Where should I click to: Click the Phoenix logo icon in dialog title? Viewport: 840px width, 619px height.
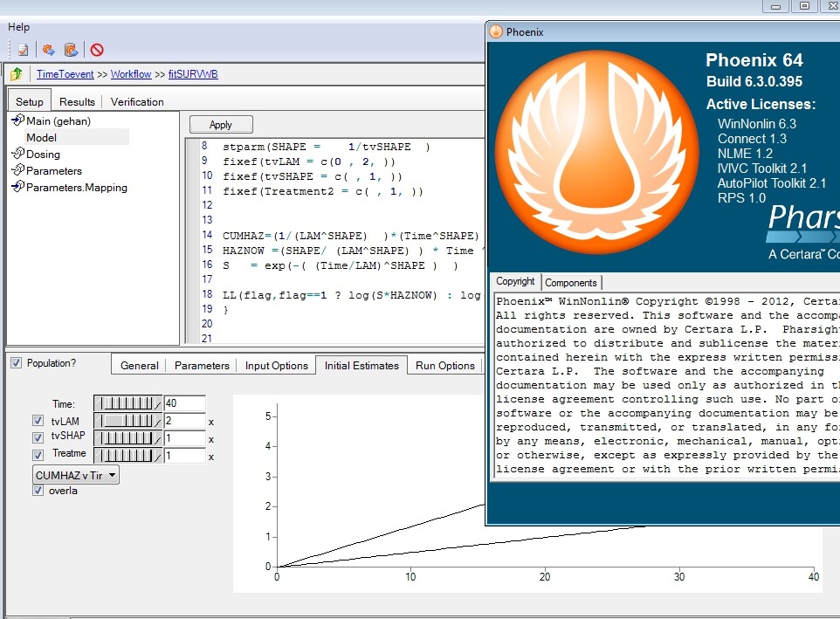click(496, 31)
